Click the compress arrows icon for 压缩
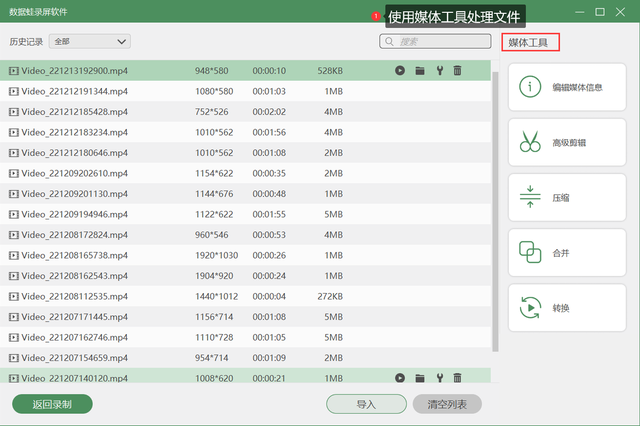This screenshot has height=426, width=640. click(x=530, y=197)
